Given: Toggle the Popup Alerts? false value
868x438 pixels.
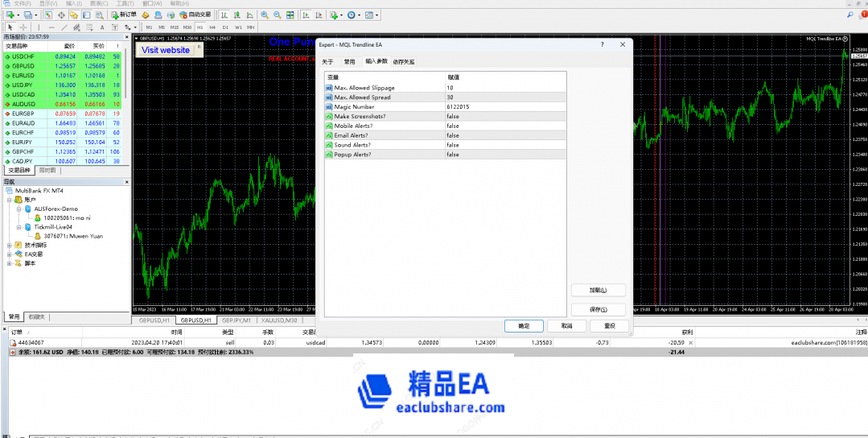Looking at the screenshot, I should 505,155.
